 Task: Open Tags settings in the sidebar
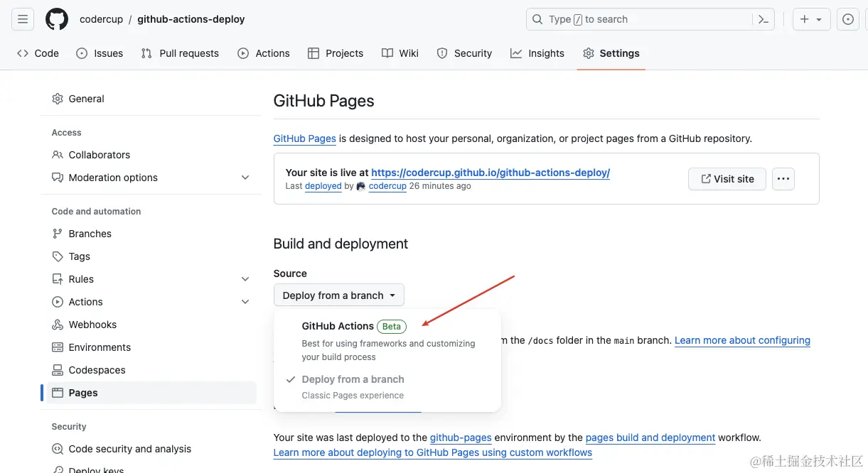151,256
